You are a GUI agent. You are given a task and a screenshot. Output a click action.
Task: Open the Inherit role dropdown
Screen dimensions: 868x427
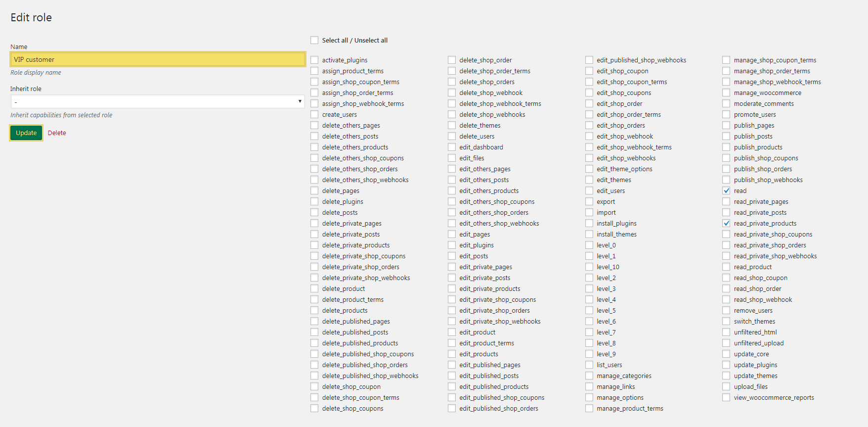coord(158,101)
